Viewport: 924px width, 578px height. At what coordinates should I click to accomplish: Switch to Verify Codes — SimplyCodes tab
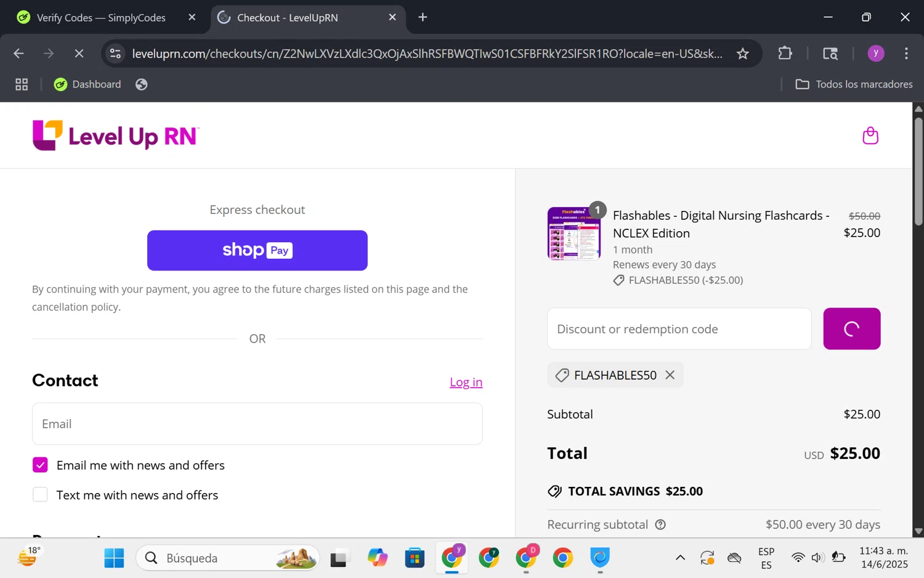pos(102,18)
